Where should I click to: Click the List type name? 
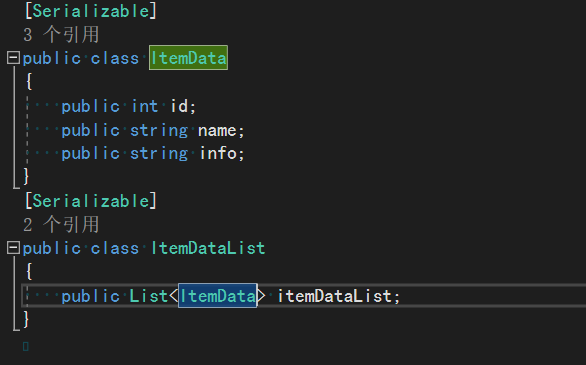point(148,296)
